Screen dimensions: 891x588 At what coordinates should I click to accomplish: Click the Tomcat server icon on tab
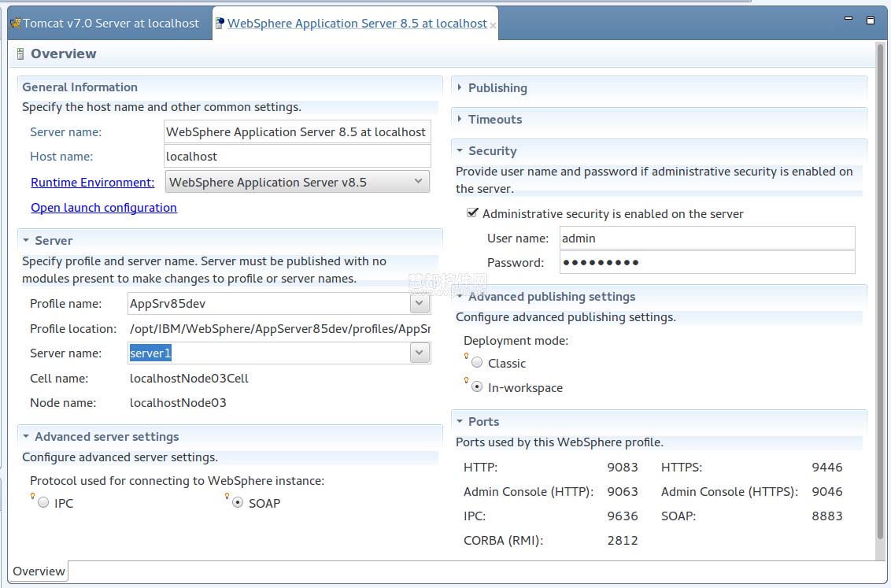pyautogui.click(x=15, y=23)
